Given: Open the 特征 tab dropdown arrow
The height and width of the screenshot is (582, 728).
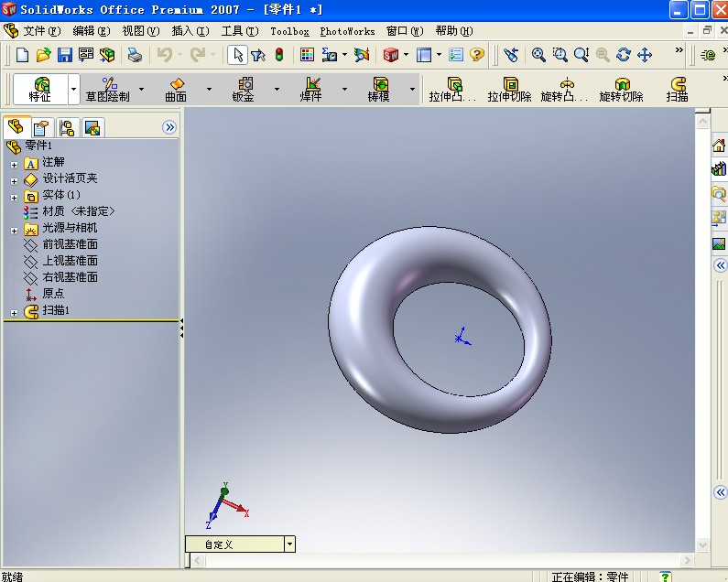Looking at the screenshot, I should click(73, 89).
